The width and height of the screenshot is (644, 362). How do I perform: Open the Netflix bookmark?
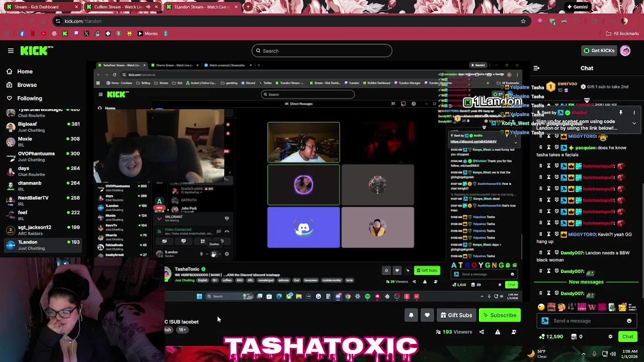tap(33, 34)
